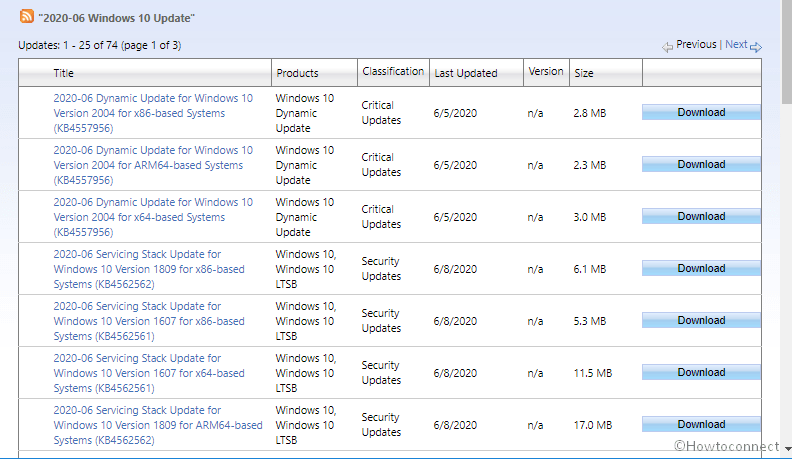Click the scrollbar down arrow

click(x=787, y=448)
